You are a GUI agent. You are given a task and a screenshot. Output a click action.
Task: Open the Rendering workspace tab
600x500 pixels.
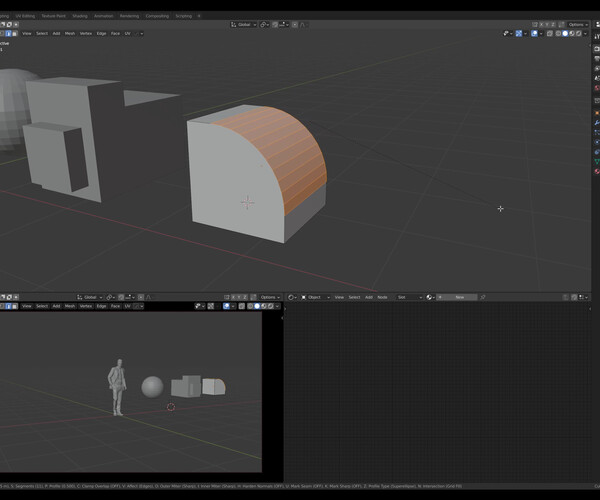[129, 16]
